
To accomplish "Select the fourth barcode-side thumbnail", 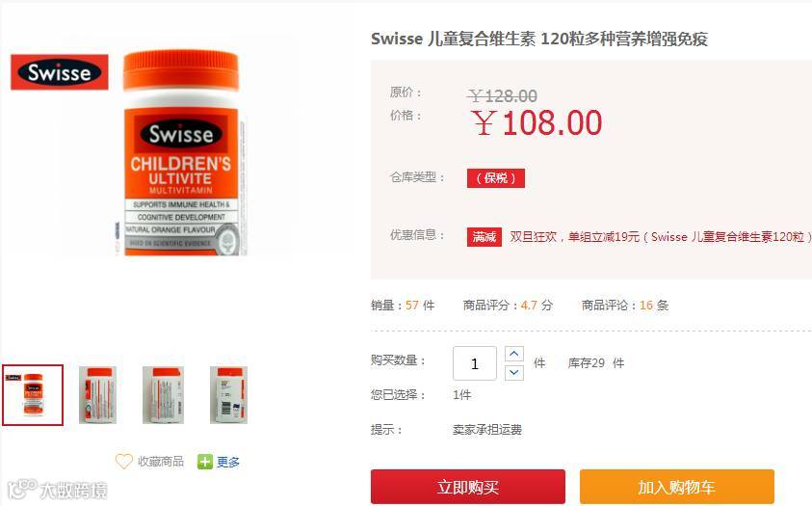I will [228, 395].
